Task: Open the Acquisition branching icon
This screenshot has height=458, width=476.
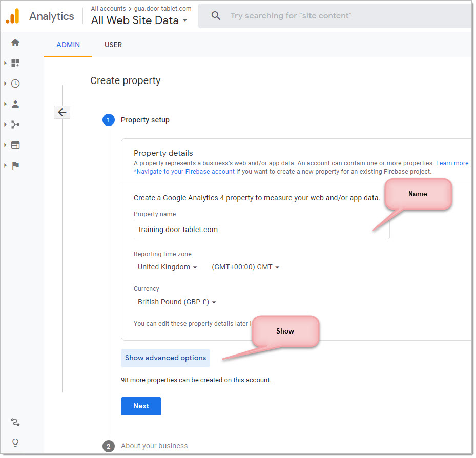Action: coord(15,124)
